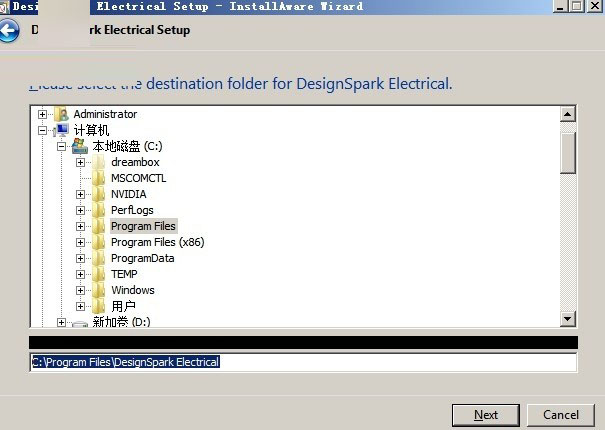The image size is (605, 430).
Task: Close the setup wizard window
Action: point(595,6)
